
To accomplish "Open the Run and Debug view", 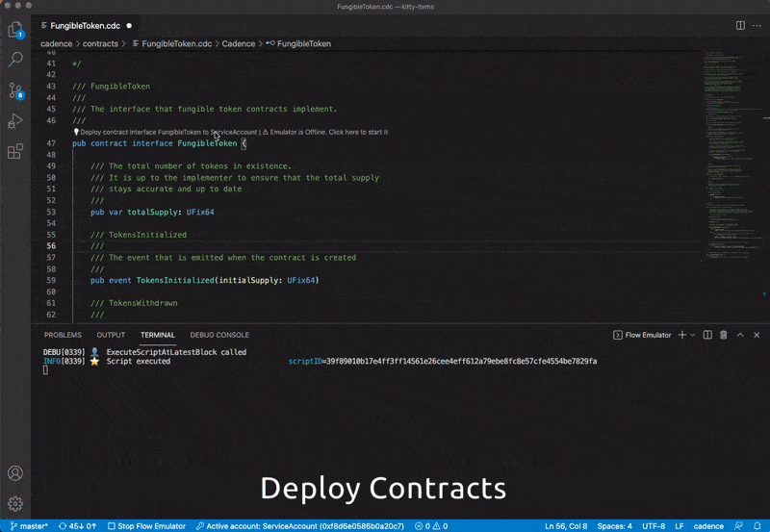I will (x=15, y=120).
